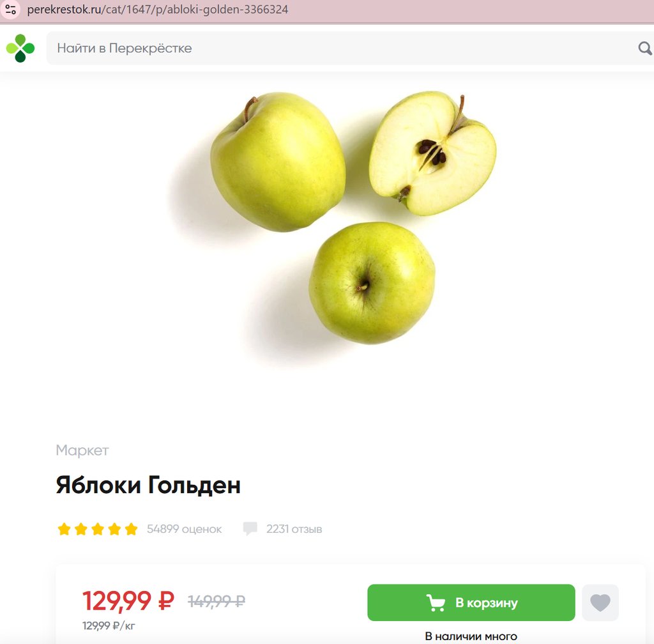
Task: Toggle the heart favorite button
Action: [600, 602]
